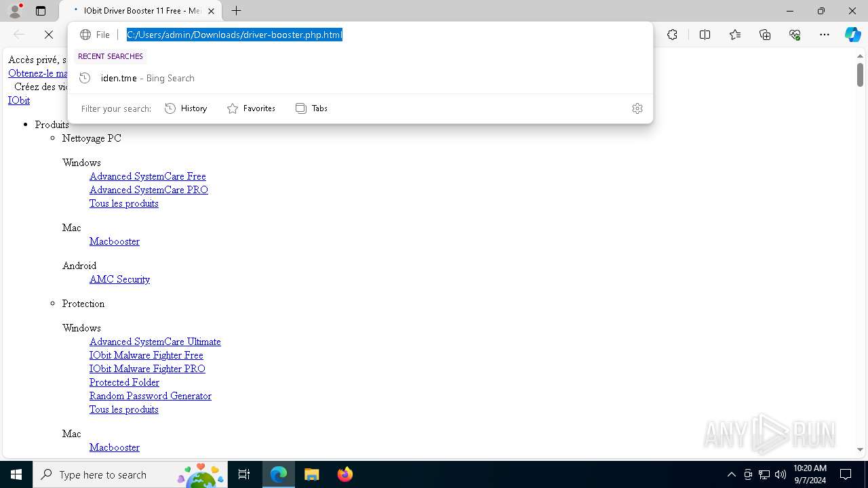The height and width of the screenshot is (488, 868).
Task: Click the page vertical scrollbar thumb
Action: (x=860, y=75)
